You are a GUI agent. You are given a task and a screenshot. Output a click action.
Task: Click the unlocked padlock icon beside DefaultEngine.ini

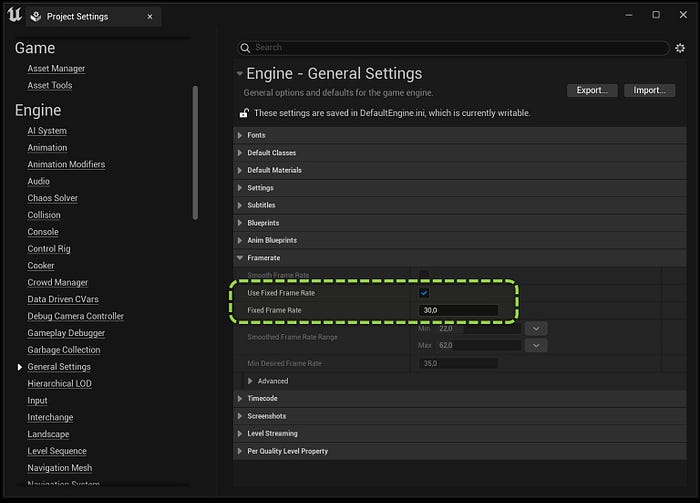pos(244,113)
